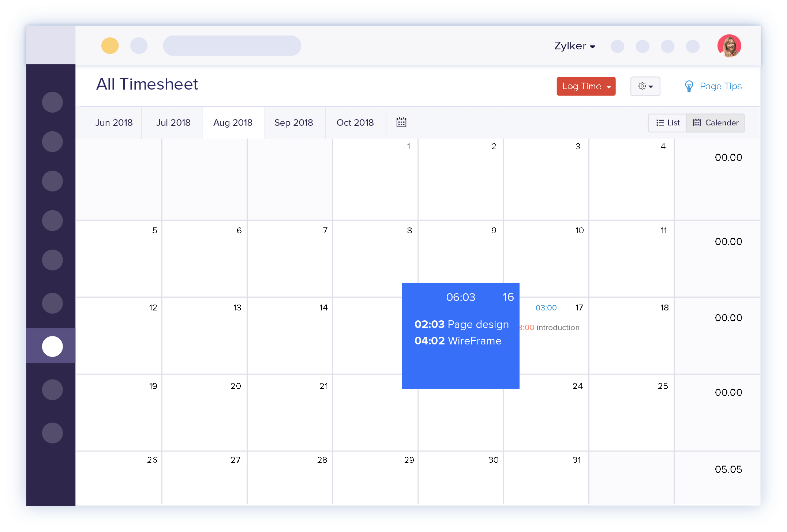Click the Oct 2018 month tab

point(354,123)
